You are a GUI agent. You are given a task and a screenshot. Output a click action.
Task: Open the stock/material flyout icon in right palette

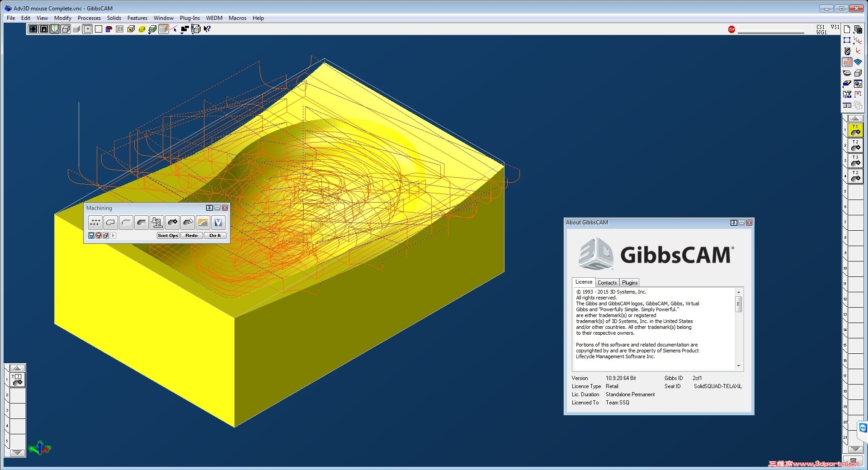click(x=847, y=84)
